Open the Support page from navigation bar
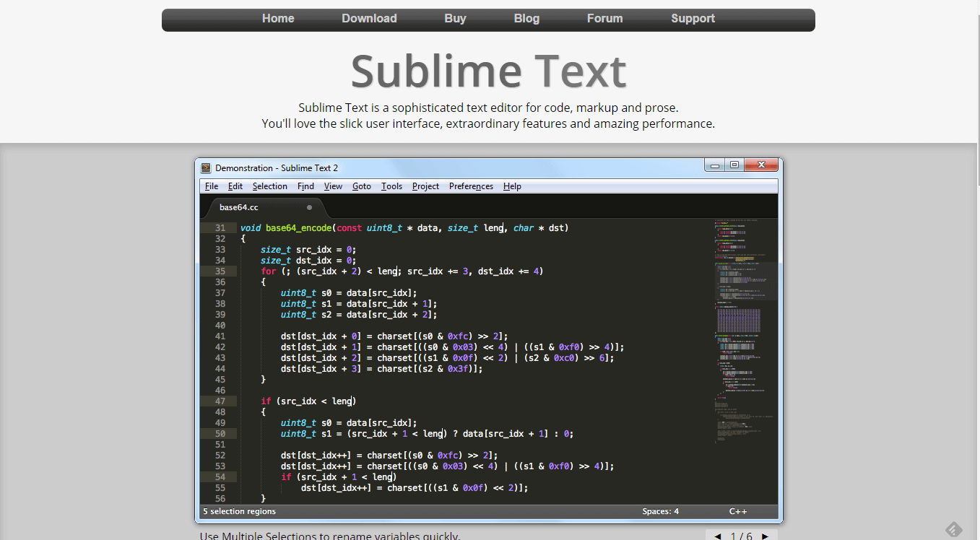 pyautogui.click(x=693, y=19)
